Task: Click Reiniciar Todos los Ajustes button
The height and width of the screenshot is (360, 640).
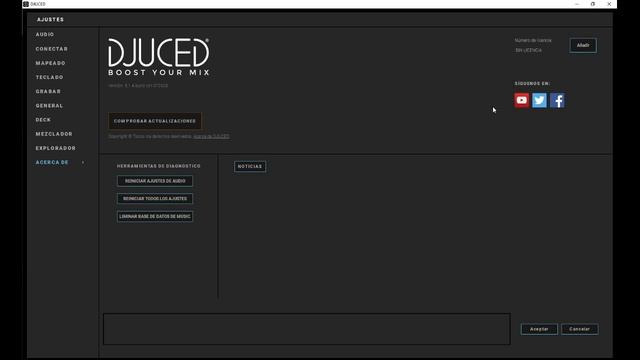Action: click(155, 198)
